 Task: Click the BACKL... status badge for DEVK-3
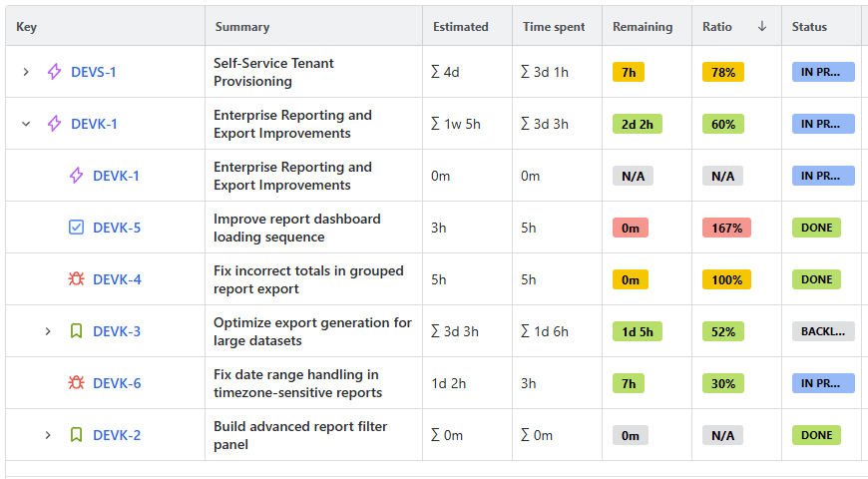click(822, 331)
